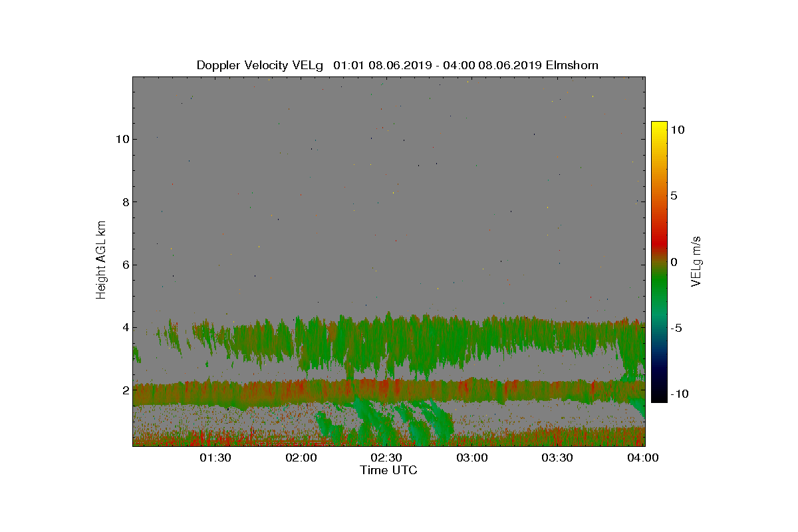The width and height of the screenshot is (798, 532).
Task: Click the colorbar tick label '-10'
Action: pyautogui.click(x=679, y=394)
